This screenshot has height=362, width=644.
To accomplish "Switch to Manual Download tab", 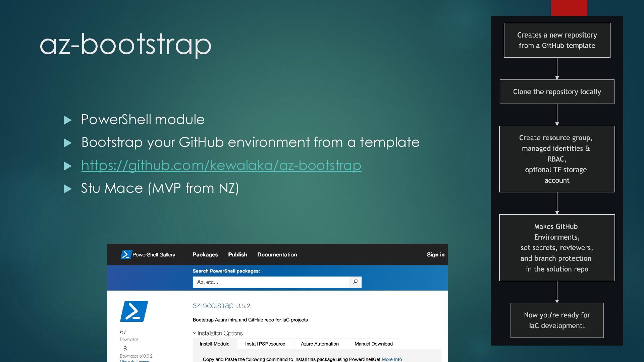I will [x=373, y=344].
